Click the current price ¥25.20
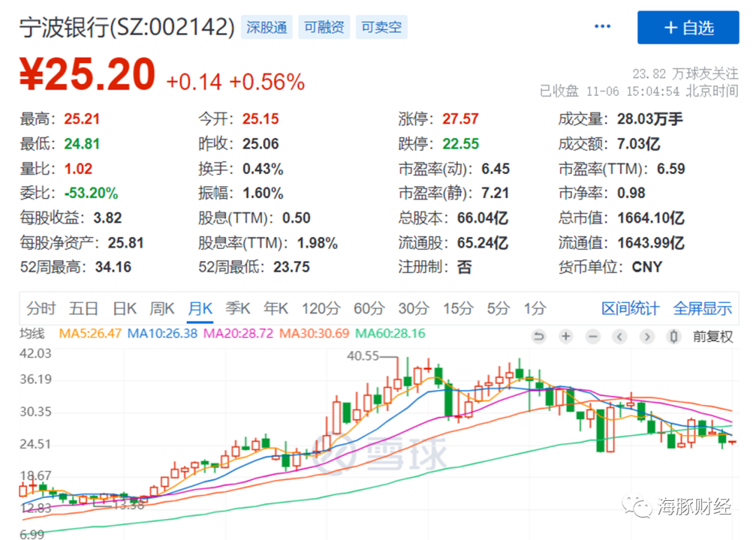Viewport: 756px width, 540px height. [x=87, y=74]
